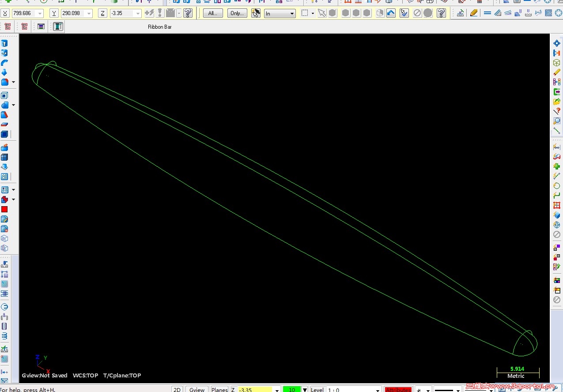Click the Z label button in status bar
The width and height of the screenshot is (563, 392).
233,389
